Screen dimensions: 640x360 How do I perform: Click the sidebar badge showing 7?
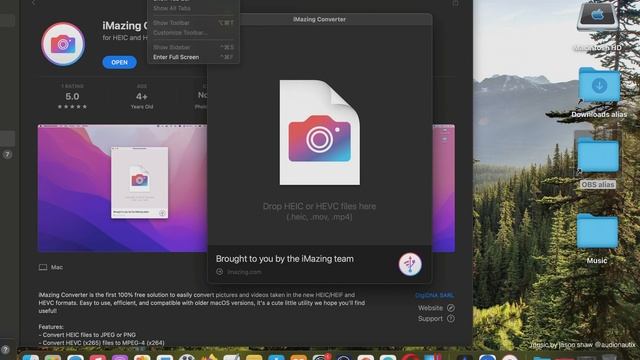pyautogui.click(x=7, y=155)
